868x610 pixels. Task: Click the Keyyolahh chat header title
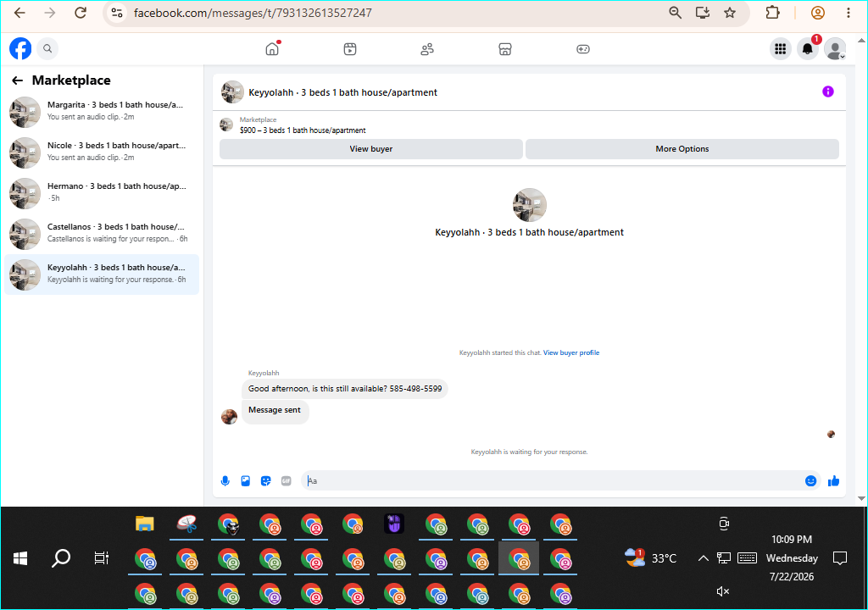(342, 92)
